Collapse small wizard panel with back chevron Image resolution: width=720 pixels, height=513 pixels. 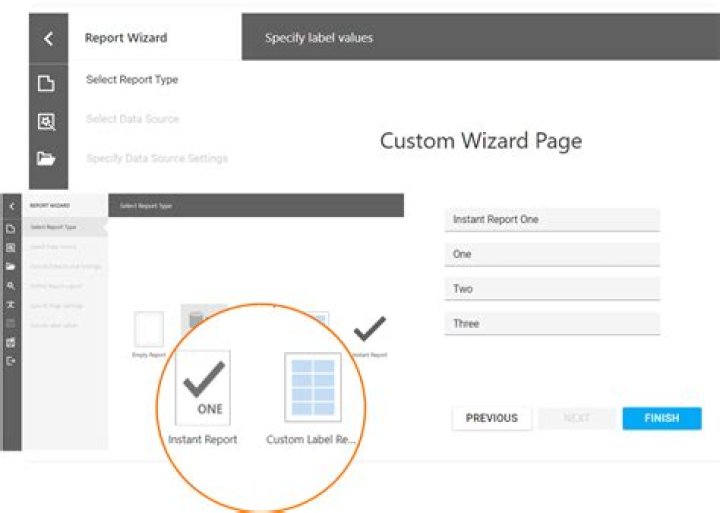pyautogui.click(x=10, y=206)
